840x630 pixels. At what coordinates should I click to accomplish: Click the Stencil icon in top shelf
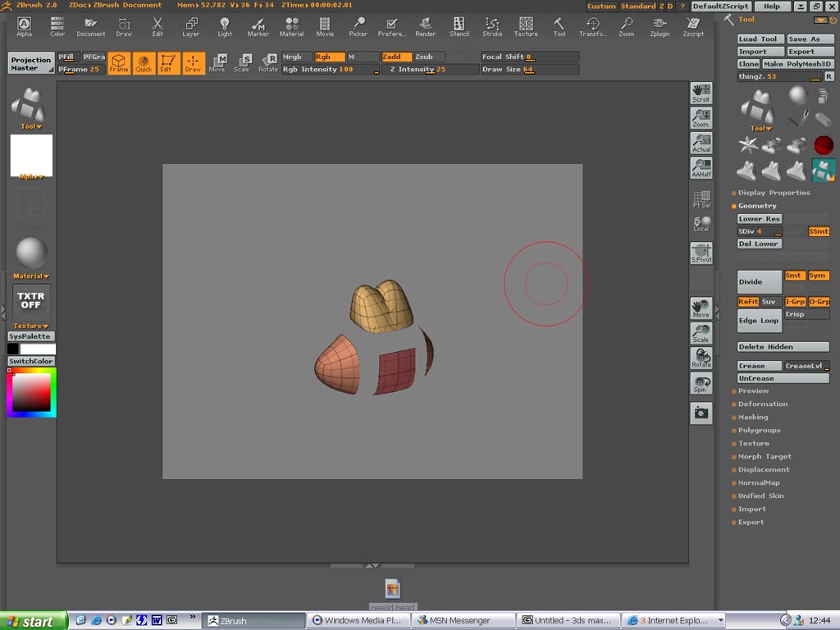459,25
